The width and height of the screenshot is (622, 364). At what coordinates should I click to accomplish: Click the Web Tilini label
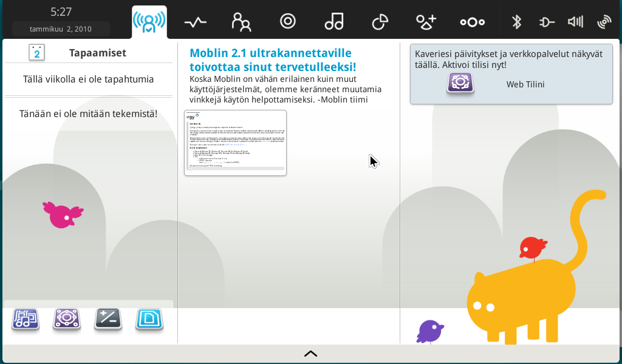point(525,84)
